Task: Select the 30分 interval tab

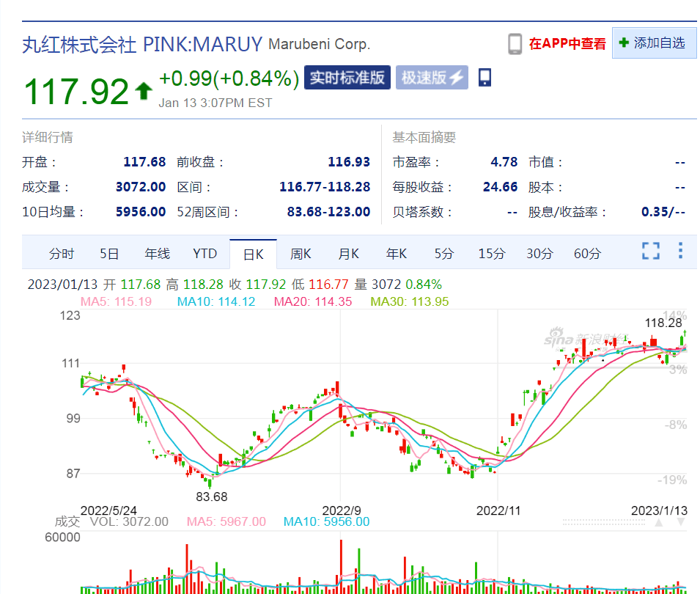Action: [539, 254]
